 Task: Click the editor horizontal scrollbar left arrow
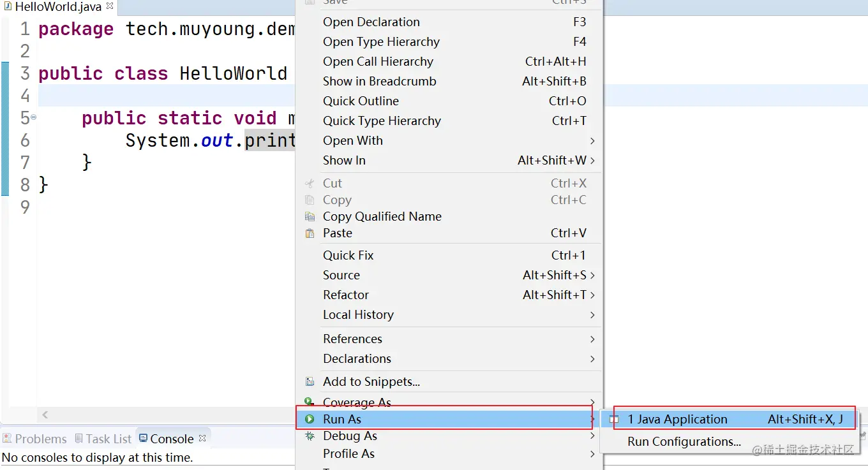[45, 415]
